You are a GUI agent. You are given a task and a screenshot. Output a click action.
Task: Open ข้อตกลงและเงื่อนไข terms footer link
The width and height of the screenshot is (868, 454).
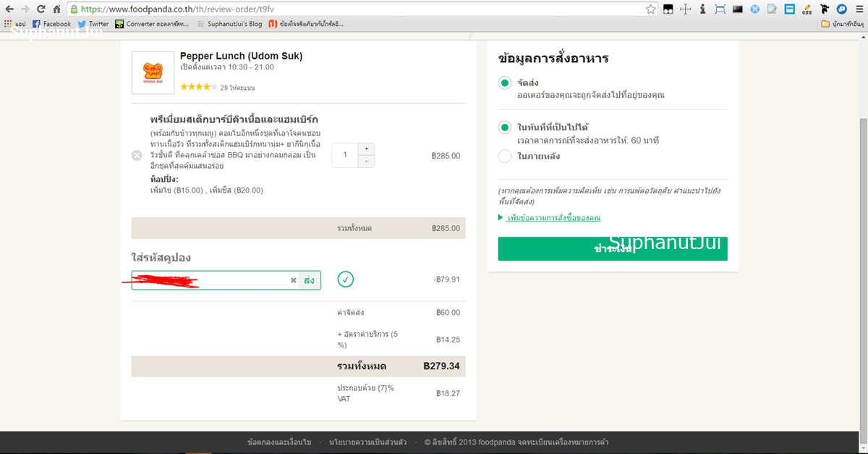point(279,442)
